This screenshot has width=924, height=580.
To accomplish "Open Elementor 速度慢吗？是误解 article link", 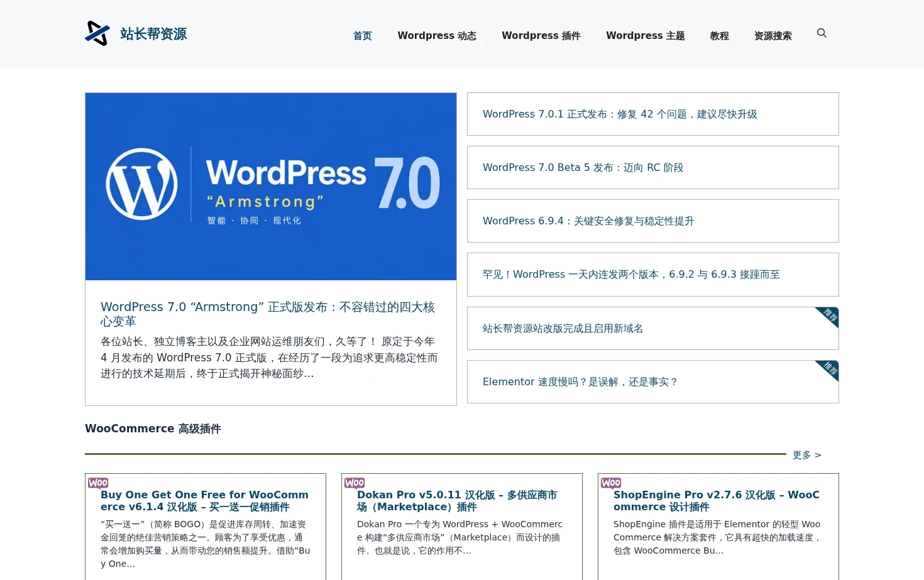I will click(580, 382).
